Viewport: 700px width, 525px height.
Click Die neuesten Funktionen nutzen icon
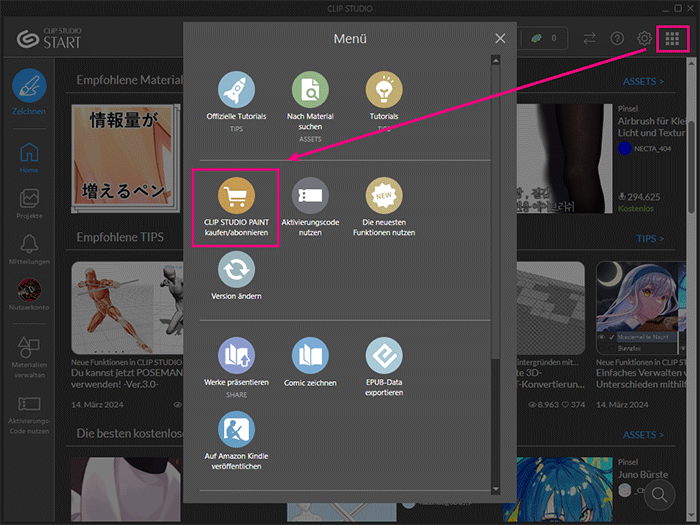[x=384, y=196]
